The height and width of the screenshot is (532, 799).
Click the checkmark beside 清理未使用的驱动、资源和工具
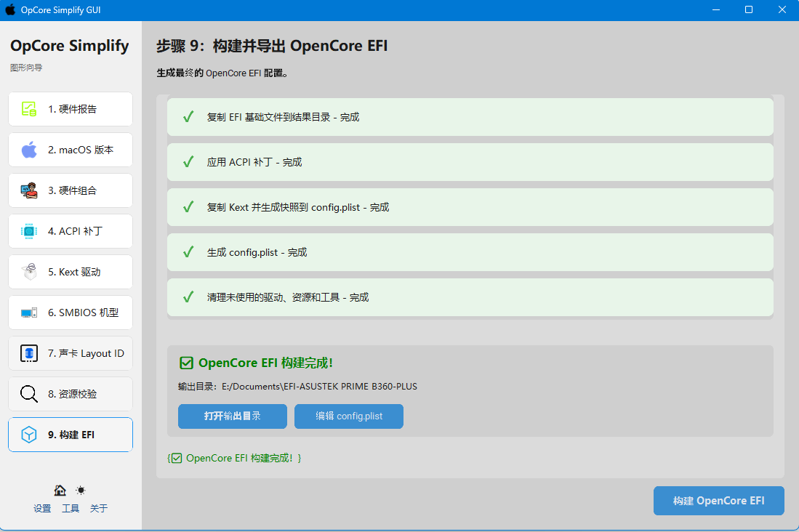pyautogui.click(x=188, y=297)
